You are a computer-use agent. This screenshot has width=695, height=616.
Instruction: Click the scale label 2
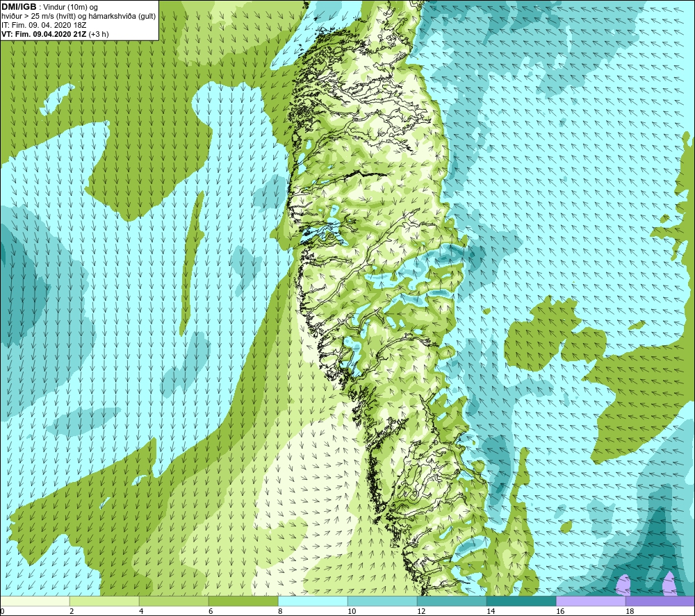(x=72, y=611)
